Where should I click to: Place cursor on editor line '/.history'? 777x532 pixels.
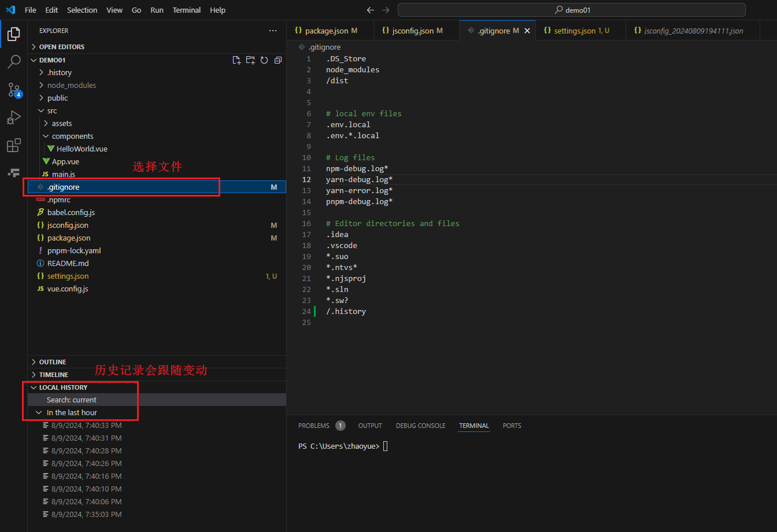(346, 311)
